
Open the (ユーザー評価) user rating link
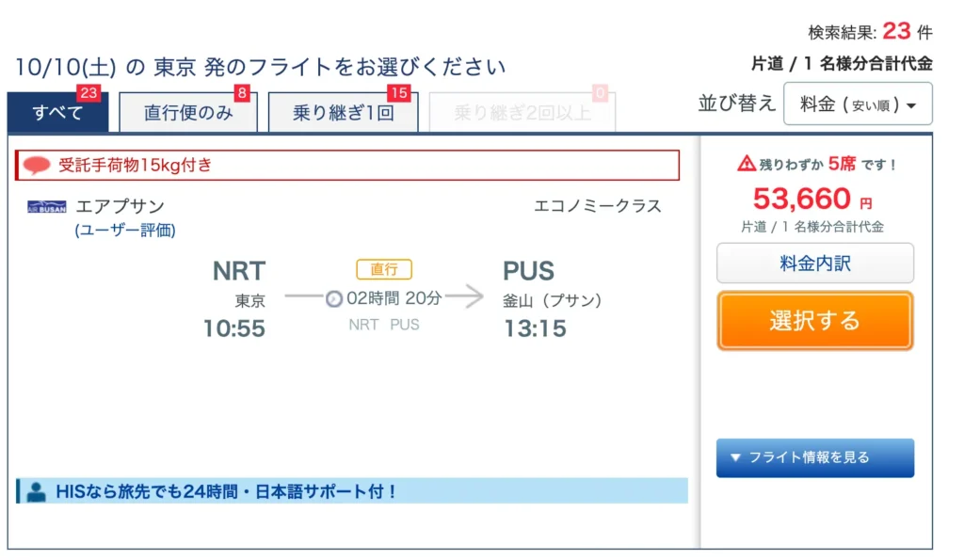coord(125,230)
